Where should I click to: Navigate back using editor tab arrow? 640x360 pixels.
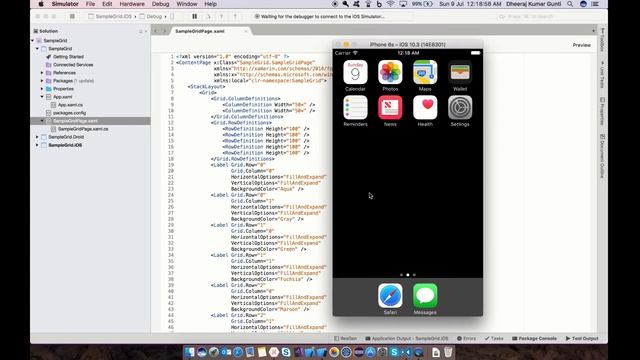[x=156, y=31]
